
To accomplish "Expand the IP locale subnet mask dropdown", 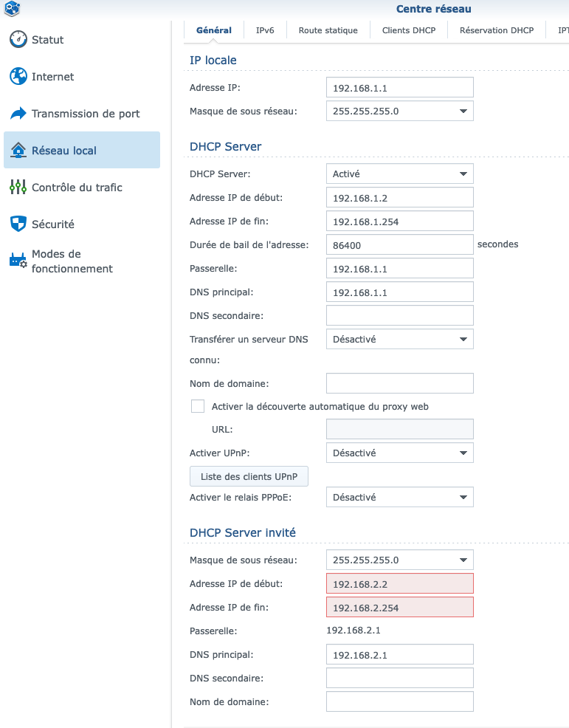I will tap(399, 111).
